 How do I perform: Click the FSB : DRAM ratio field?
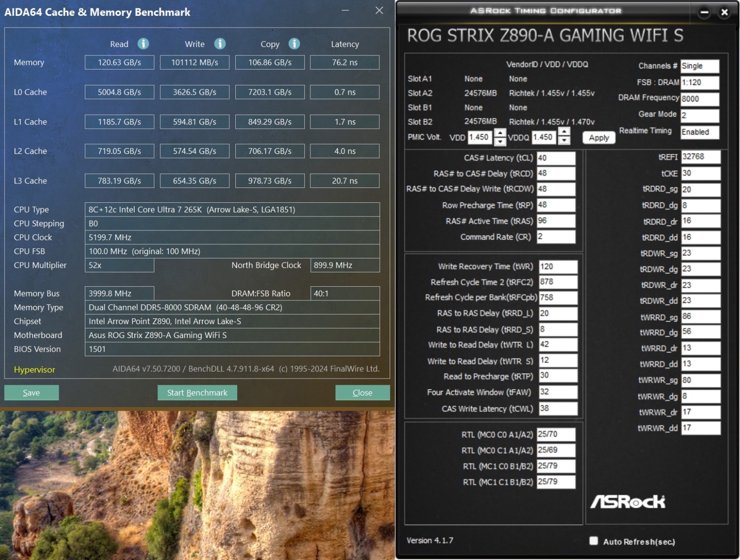700,82
